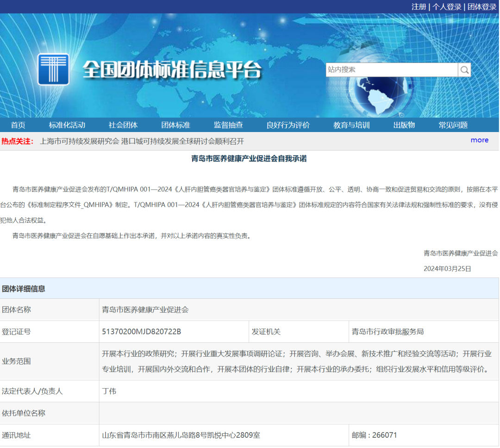Viewport: 500px width, 448px height.
Task: Click the 青岛市行政审批服务局 cell
Action: coord(424,332)
